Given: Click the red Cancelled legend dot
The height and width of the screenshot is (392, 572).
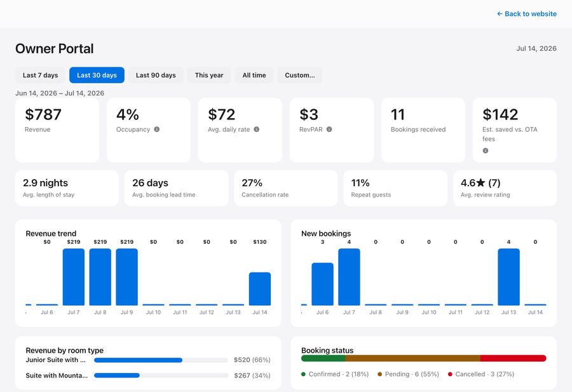Looking at the screenshot, I should tap(450, 374).
